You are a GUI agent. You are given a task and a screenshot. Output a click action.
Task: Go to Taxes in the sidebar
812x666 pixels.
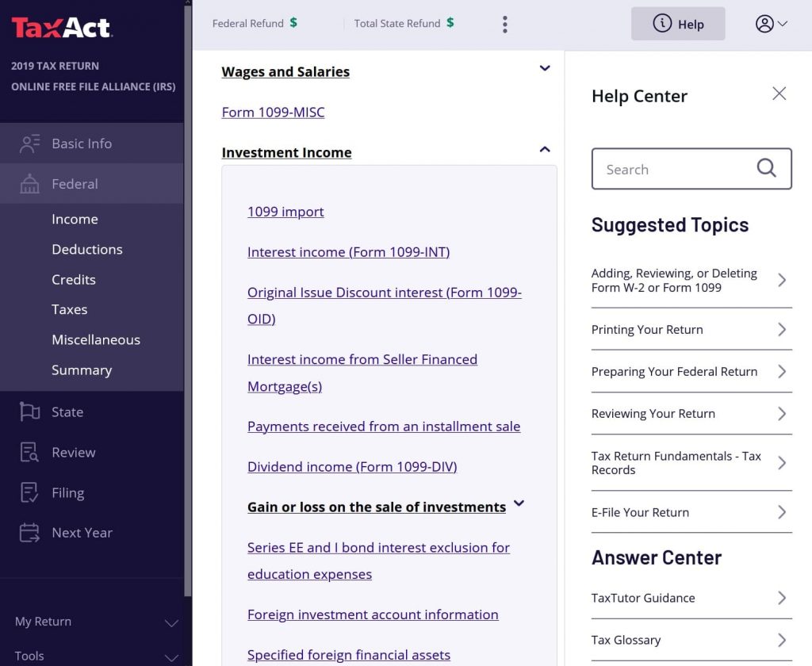tap(70, 309)
